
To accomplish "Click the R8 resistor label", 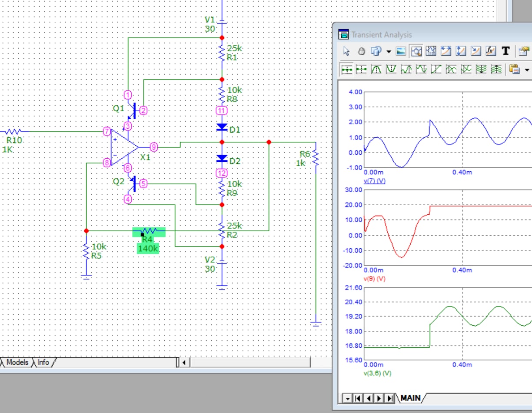I will [232, 99].
